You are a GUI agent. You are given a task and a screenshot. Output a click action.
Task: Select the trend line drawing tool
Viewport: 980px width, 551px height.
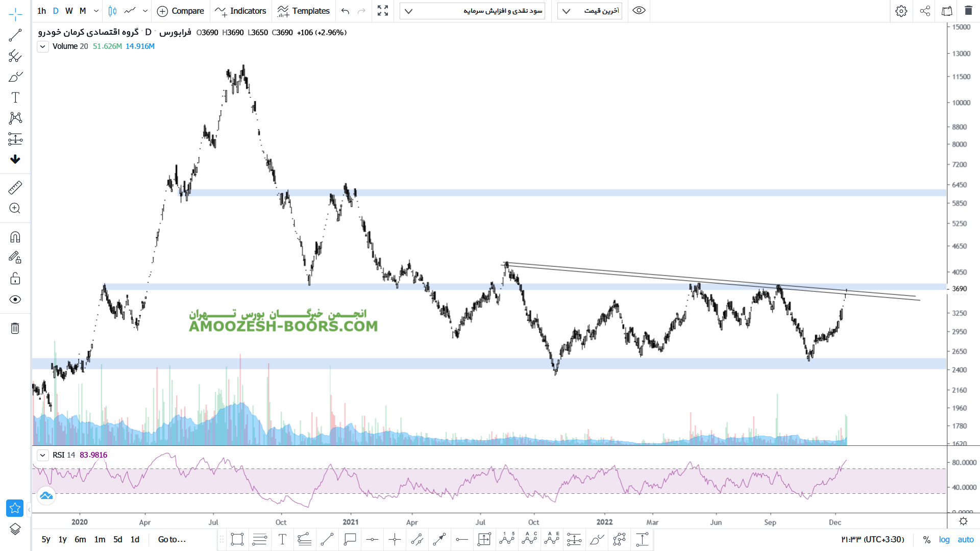[15, 35]
